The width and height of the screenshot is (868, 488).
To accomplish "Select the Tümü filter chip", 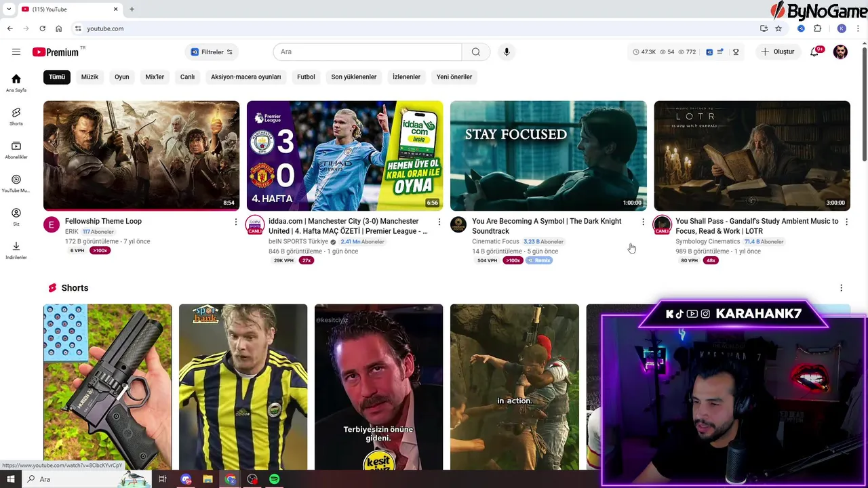I will click(x=57, y=77).
